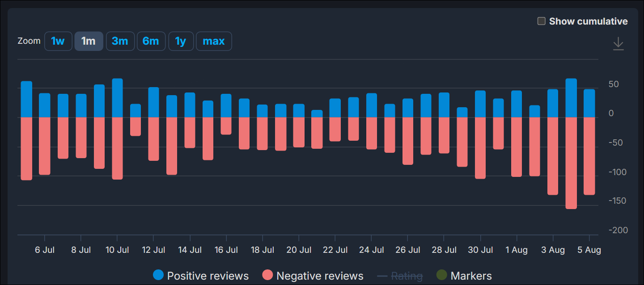Set chart zoom to 1y
The width and height of the screenshot is (644, 285).
[x=180, y=41]
